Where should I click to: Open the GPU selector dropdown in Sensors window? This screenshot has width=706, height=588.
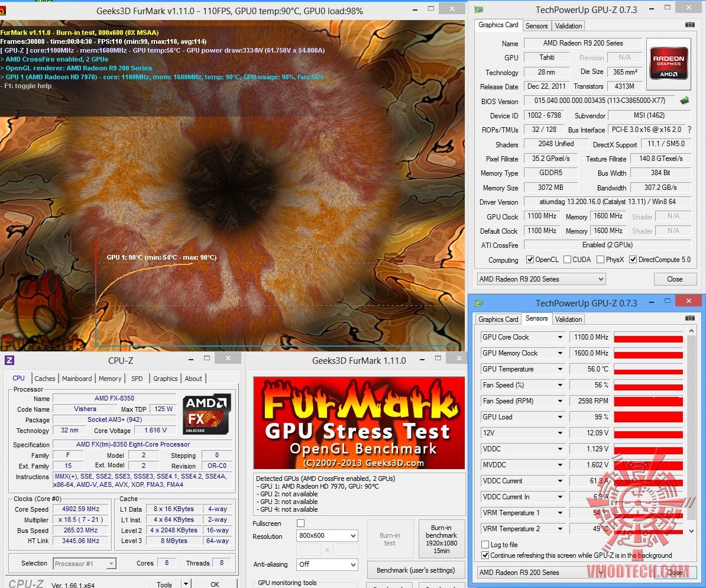click(541, 573)
